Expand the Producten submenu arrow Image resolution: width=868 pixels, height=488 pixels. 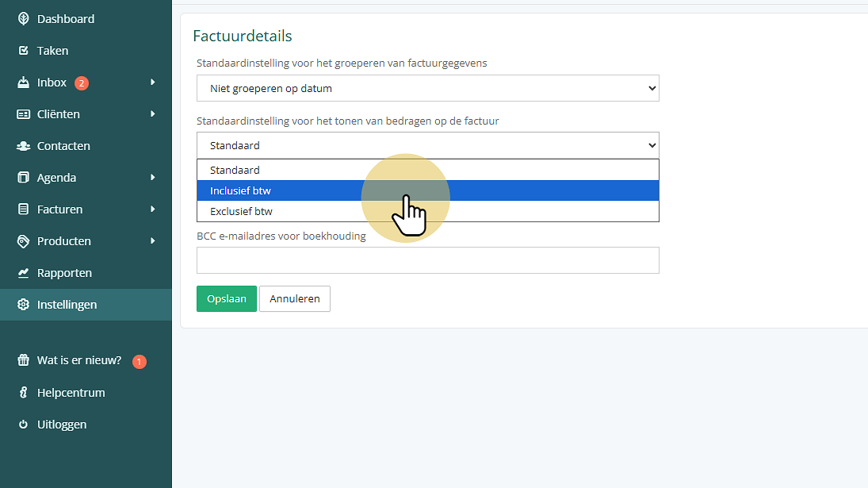click(x=153, y=240)
